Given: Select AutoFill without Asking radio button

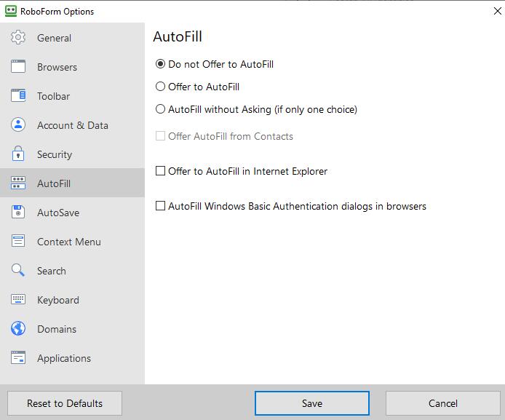Looking at the screenshot, I should pyautogui.click(x=161, y=109).
